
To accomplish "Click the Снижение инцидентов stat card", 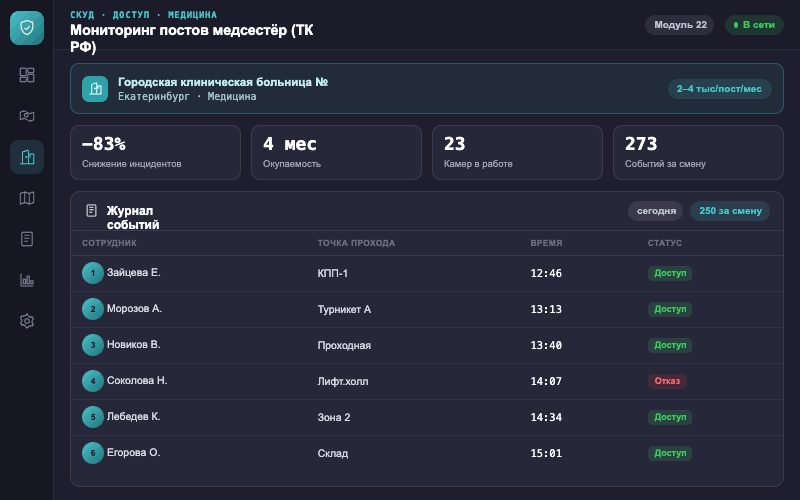I will 156,152.
